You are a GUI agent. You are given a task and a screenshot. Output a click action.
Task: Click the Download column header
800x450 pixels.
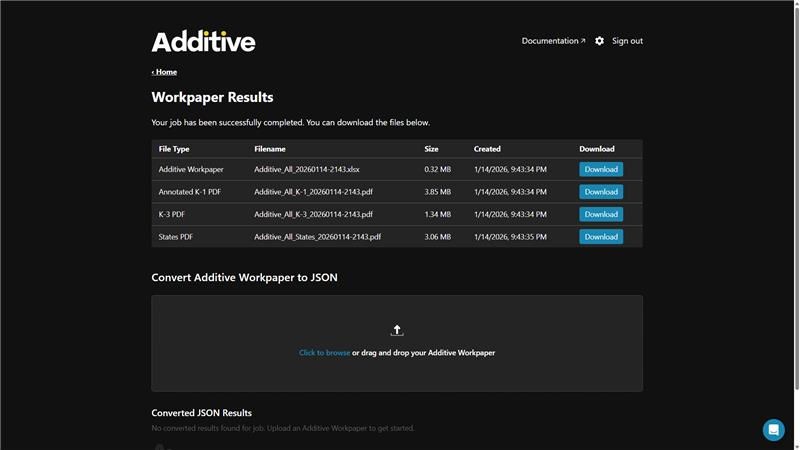pos(597,149)
